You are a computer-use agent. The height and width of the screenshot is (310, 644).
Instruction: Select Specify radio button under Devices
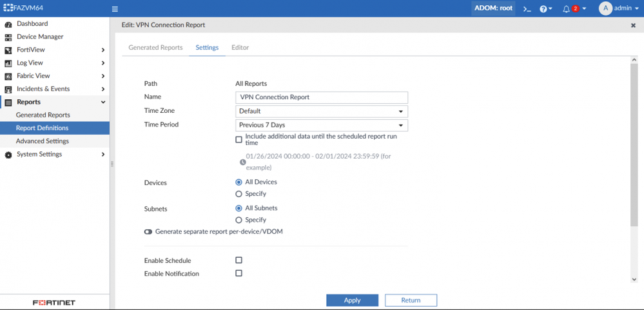(239, 194)
